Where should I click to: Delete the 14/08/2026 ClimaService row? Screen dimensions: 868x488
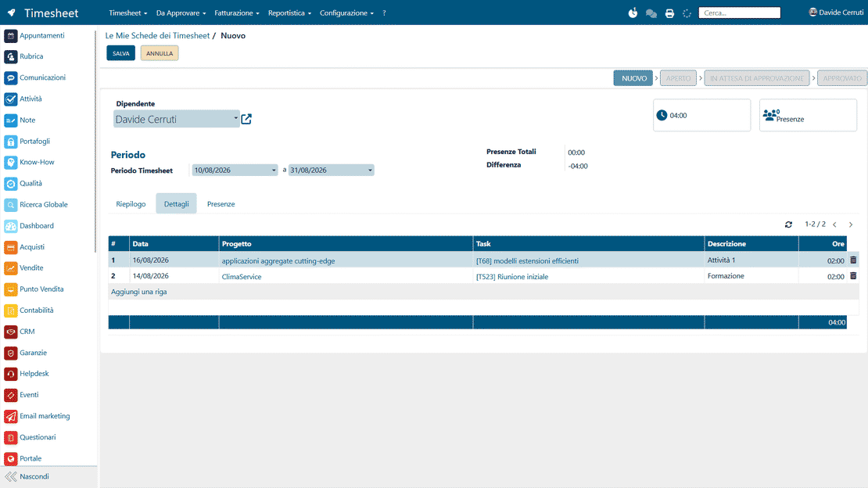(x=853, y=276)
